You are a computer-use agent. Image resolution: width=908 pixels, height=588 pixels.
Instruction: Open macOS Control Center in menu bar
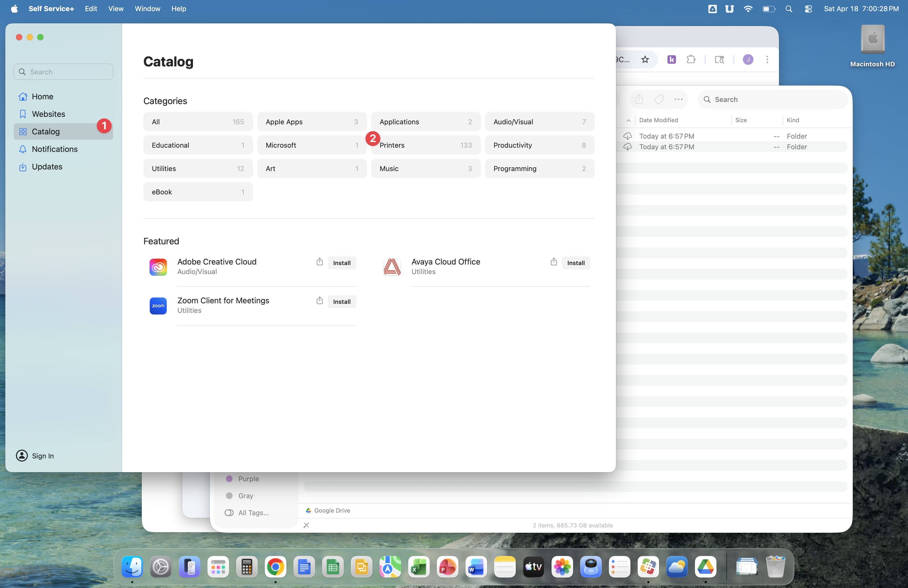(808, 8)
